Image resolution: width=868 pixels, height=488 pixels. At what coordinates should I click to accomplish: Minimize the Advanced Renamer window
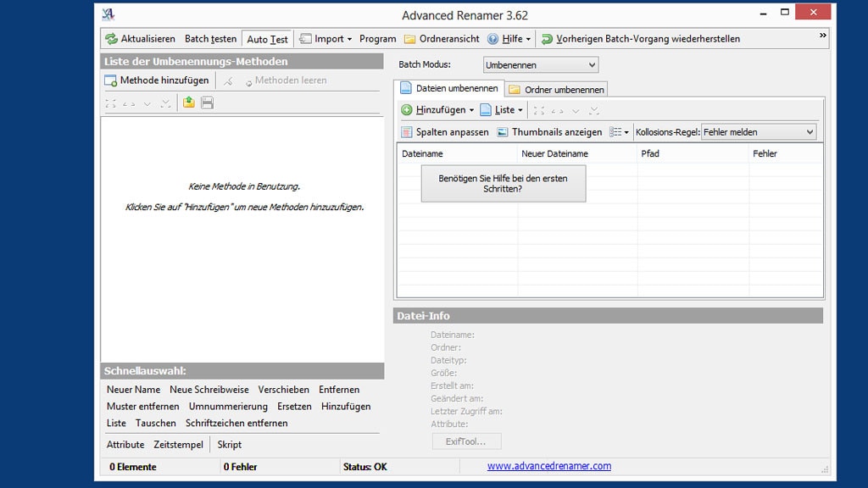point(764,12)
